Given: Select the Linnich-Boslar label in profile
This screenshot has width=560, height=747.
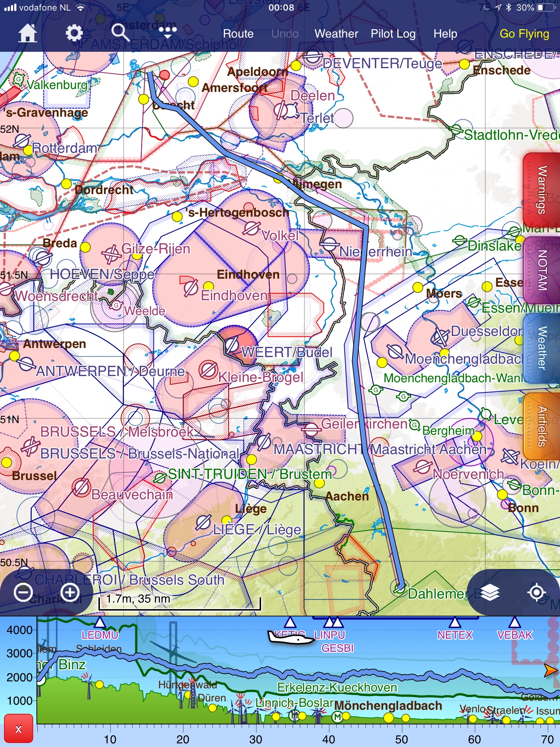Looking at the screenshot, I should click(x=295, y=703).
